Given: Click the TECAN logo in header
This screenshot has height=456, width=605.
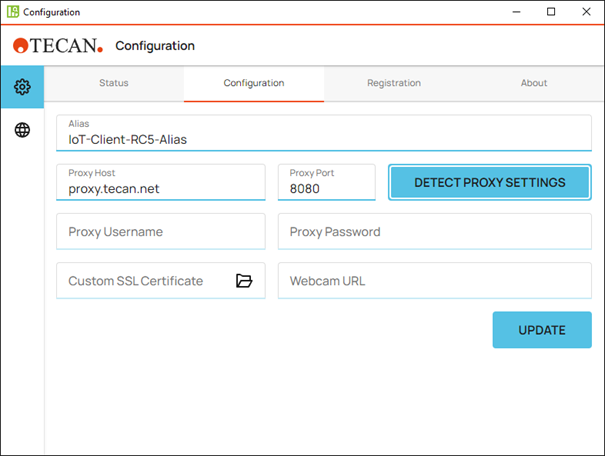Looking at the screenshot, I should click(58, 46).
